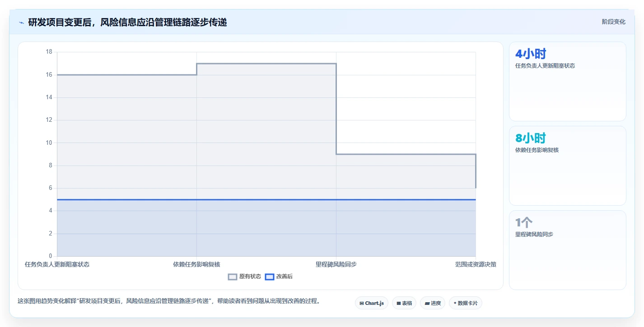Click the 4小时 value card
644x327 pixels.
coord(568,82)
